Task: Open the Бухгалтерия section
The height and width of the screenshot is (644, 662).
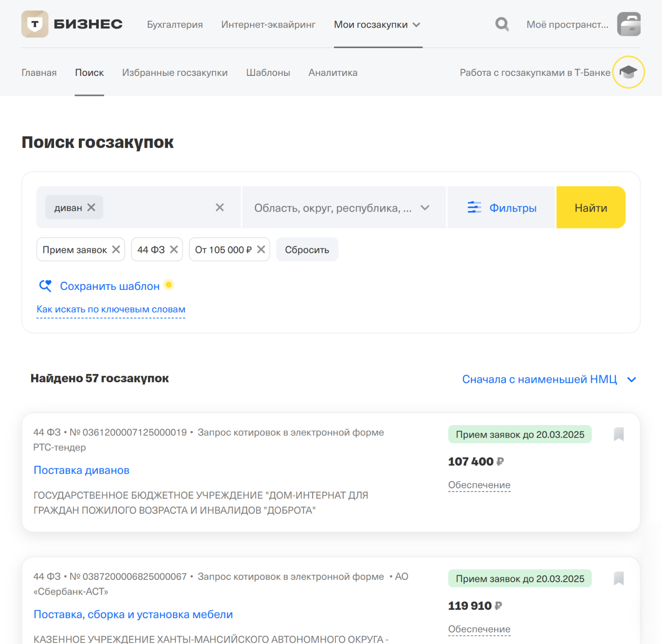Action: tap(175, 24)
